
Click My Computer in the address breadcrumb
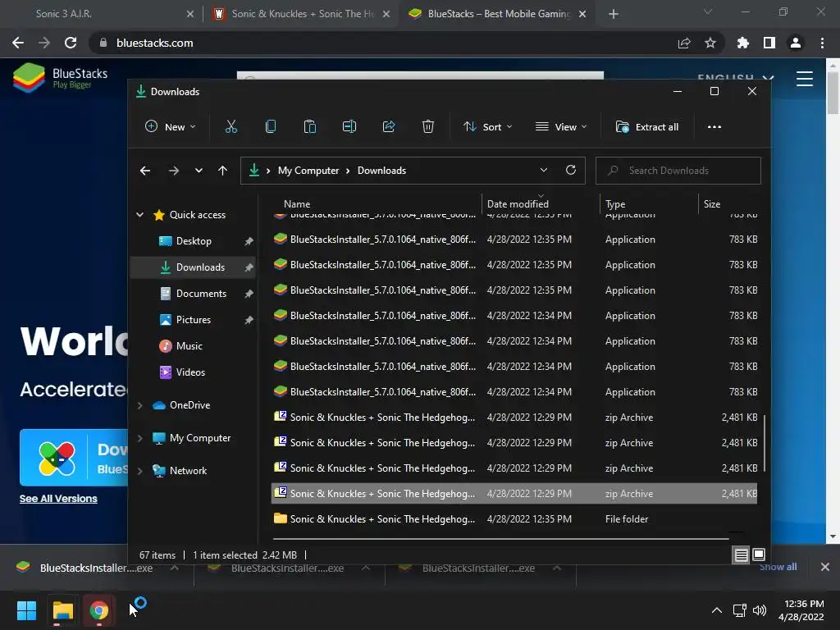point(308,171)
